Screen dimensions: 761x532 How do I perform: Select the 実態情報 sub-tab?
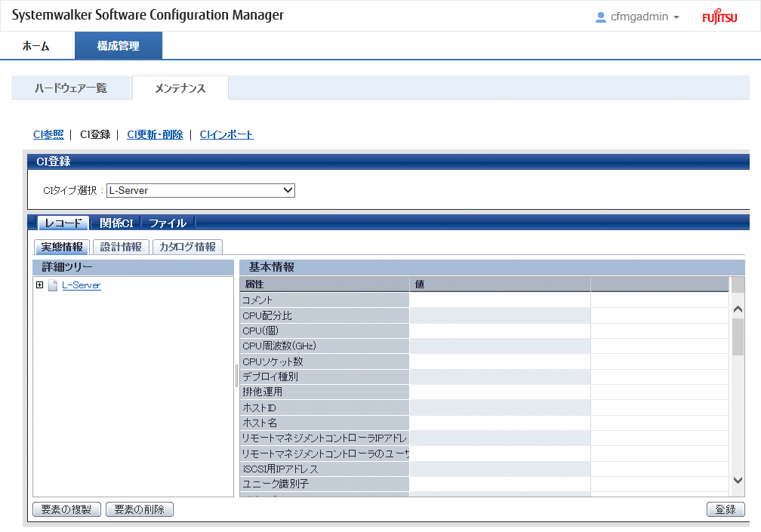(x=62, y=247)
